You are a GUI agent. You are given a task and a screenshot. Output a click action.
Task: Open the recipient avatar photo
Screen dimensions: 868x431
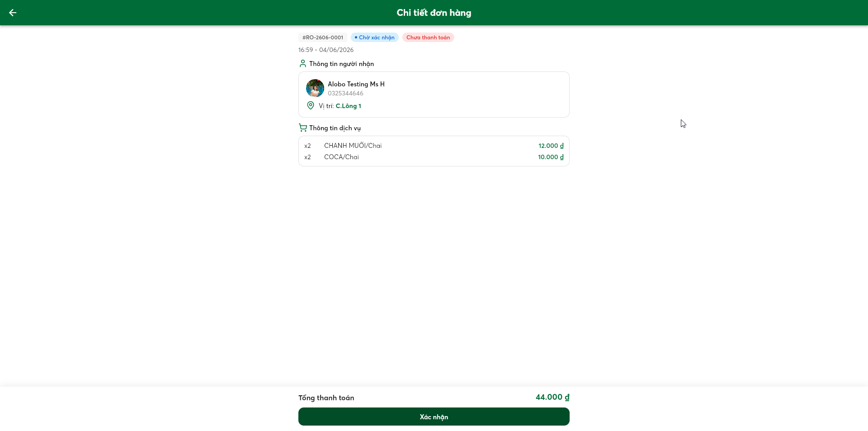click(x=315, y=88)
